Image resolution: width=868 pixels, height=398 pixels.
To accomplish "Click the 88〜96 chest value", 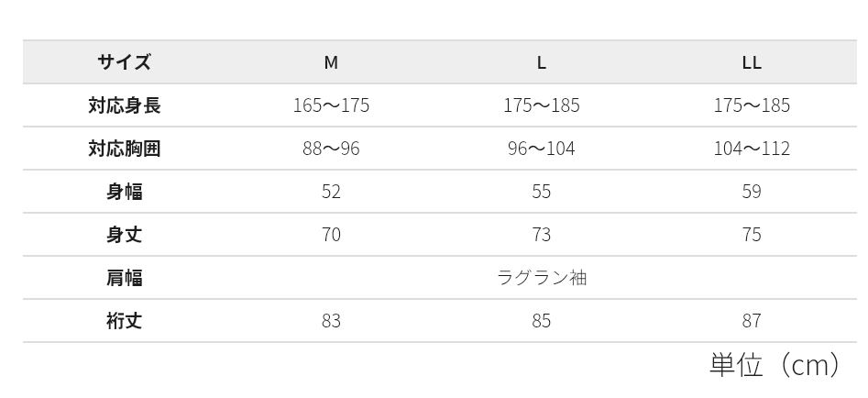I will click(x=331, y=149).
